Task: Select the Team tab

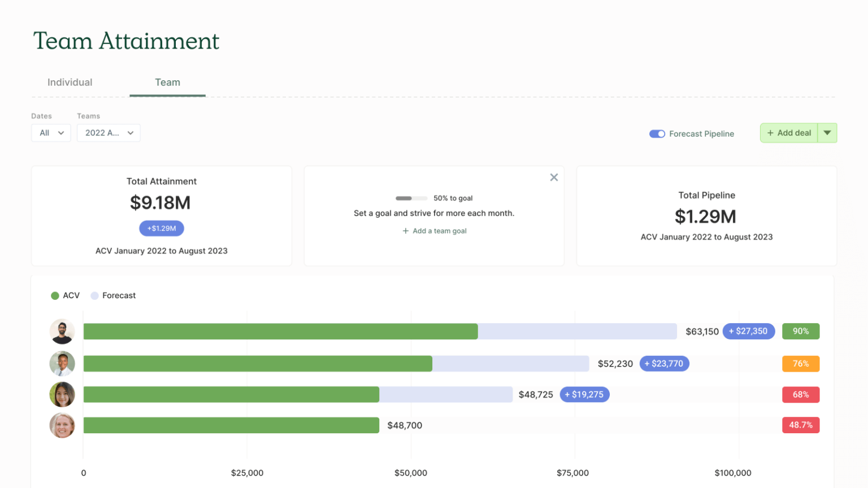Action: click(x=167, y=82)
